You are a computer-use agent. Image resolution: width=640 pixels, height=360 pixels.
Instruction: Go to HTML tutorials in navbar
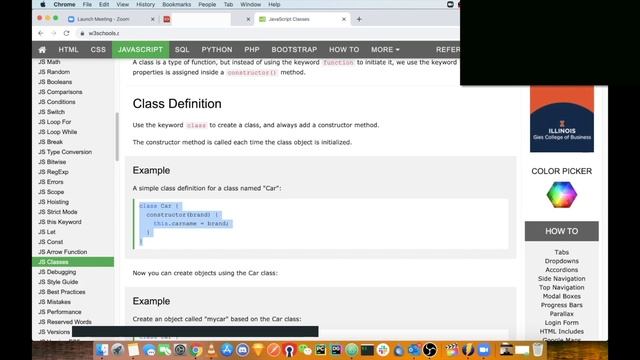[68, 49]
